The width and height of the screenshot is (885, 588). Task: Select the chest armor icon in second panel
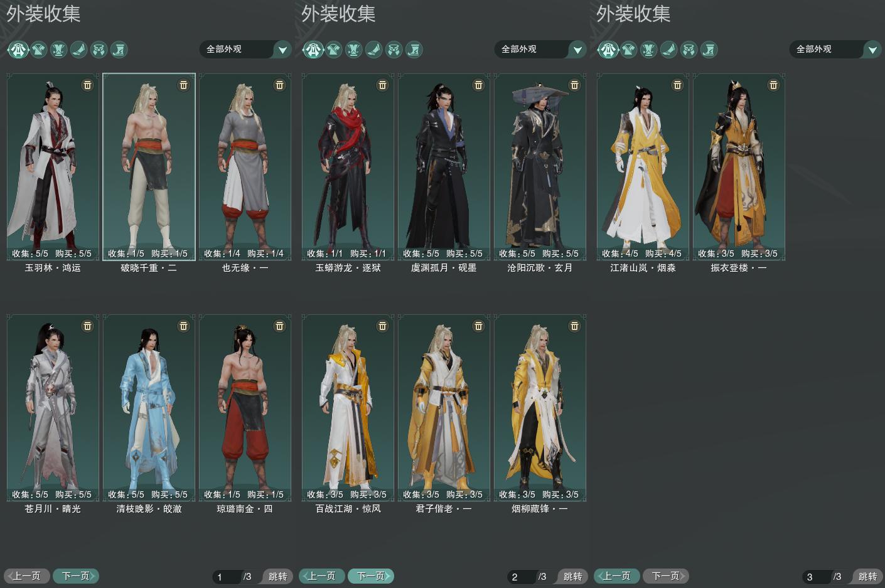pyautogui.click(x=333, y=49)
